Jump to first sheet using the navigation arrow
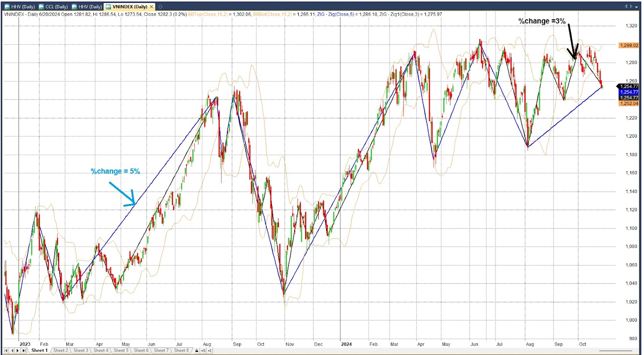Screen dimensions: 644x355 click(x=6, y=351)
